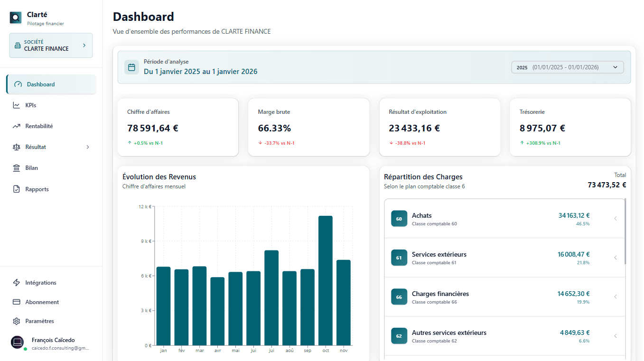Click the Rentabilité trending arrow icon
The height and width of the screenshot is (361, 644).
[x=18, y=126]
